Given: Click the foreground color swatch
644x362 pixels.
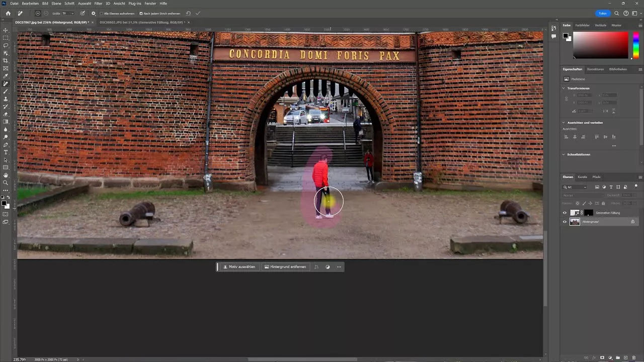Looking at the screenshot, I should click(x=5, y=204).
